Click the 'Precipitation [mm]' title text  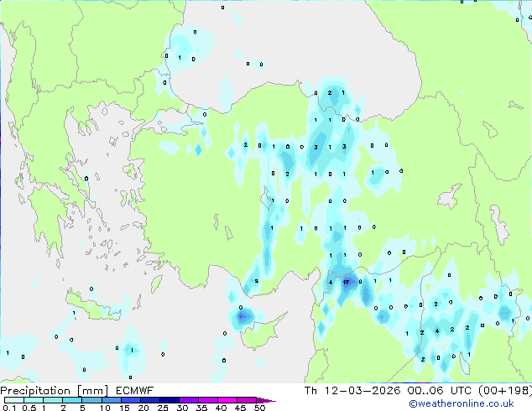[54, 391]
